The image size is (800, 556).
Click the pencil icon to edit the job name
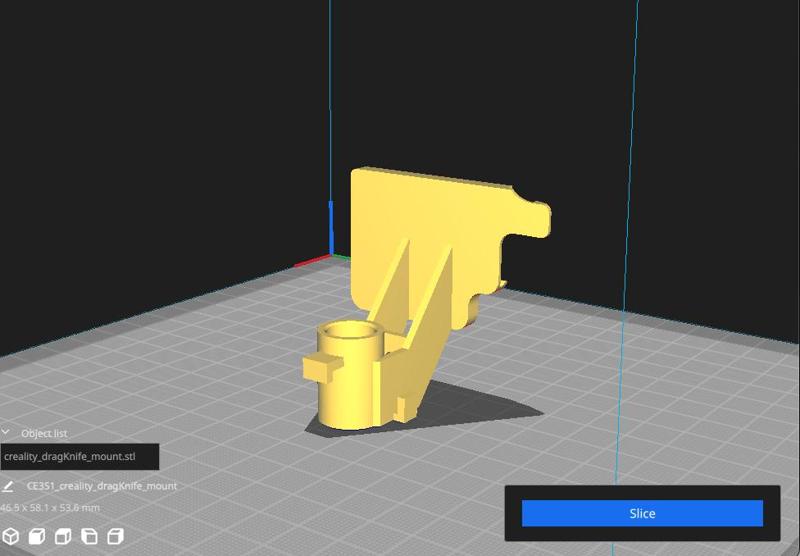[x=8, y=486]
